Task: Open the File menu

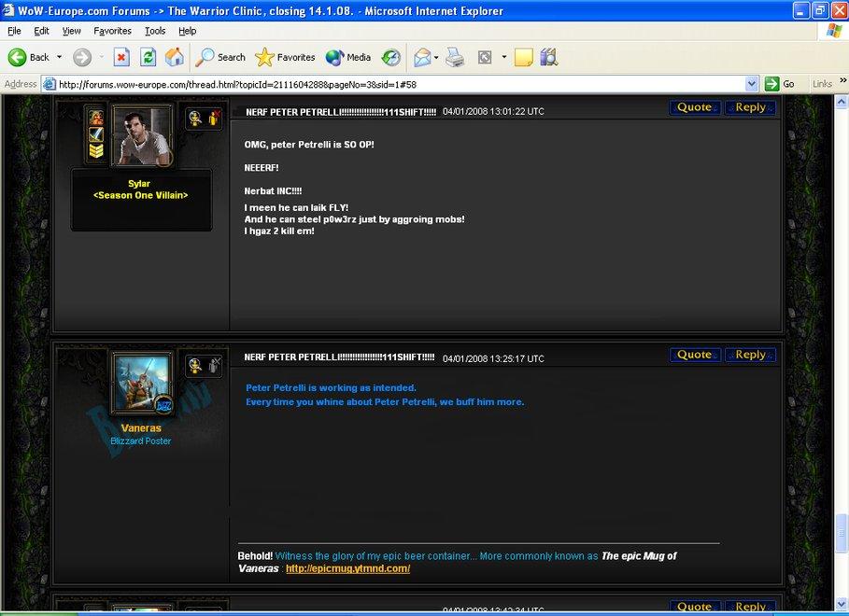Action: (14, 31)
